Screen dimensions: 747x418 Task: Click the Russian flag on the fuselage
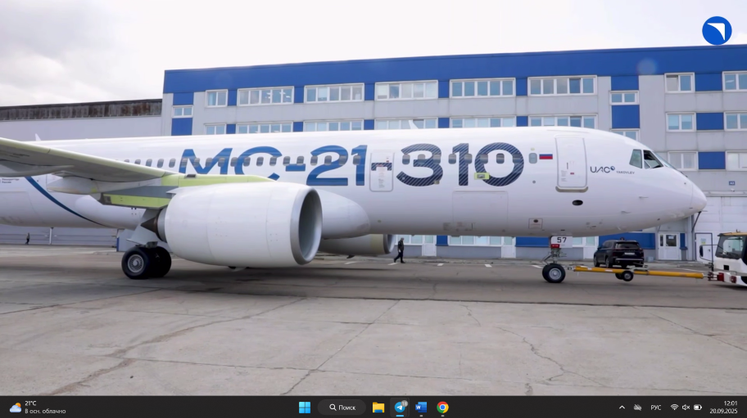545,157
